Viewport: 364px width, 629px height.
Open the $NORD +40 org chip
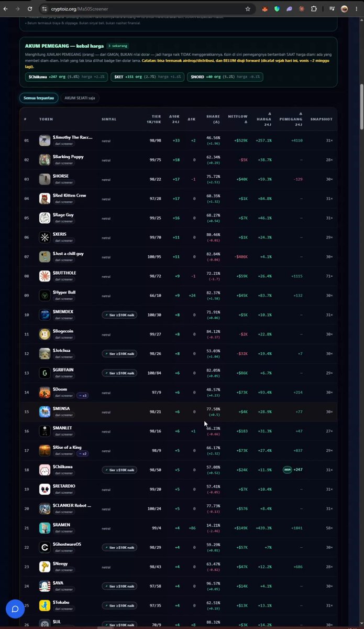click(x=225, y=77)
